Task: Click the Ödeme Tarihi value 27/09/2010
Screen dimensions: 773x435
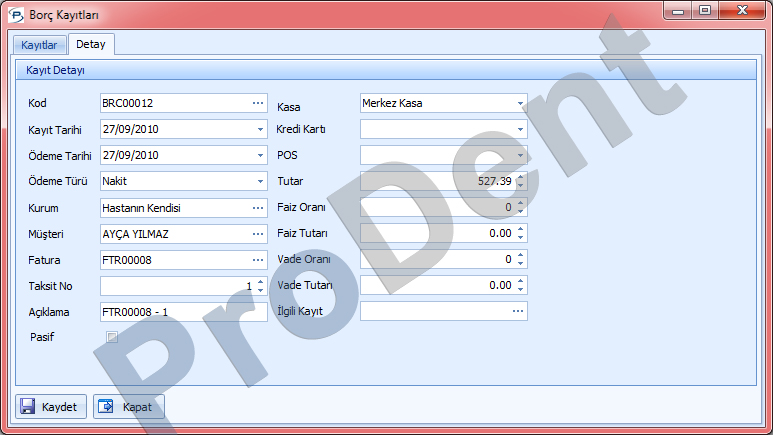Action: point(131,155)
